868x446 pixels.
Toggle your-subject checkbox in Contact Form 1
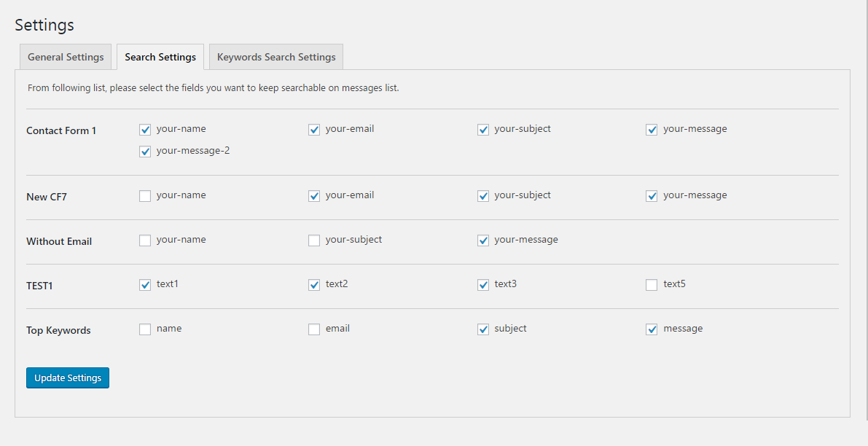(483, 130)
